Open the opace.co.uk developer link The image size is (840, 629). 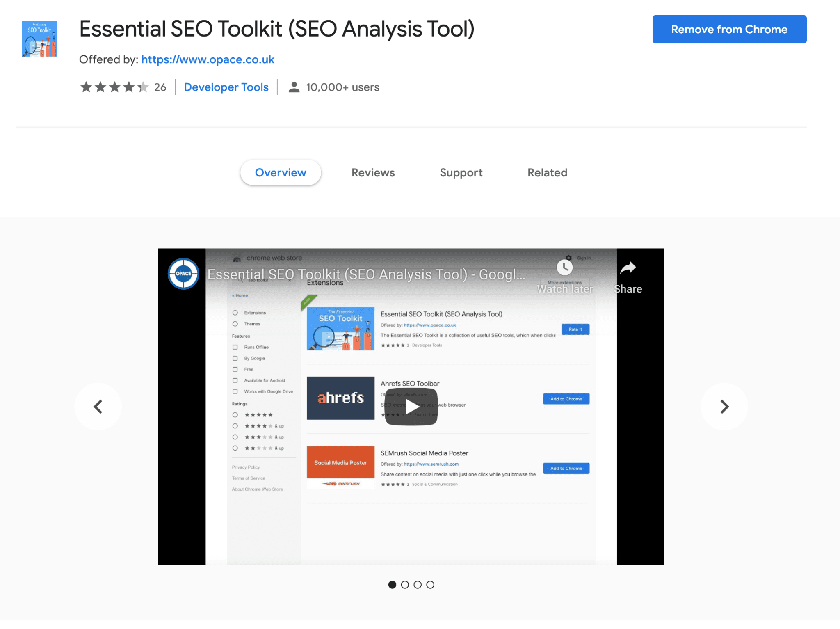(208, 59)
